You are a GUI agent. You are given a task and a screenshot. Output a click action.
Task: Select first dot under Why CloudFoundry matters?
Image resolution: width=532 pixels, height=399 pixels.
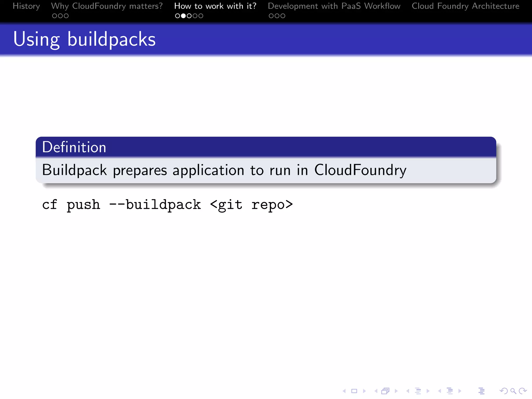[x=55, y=16]
